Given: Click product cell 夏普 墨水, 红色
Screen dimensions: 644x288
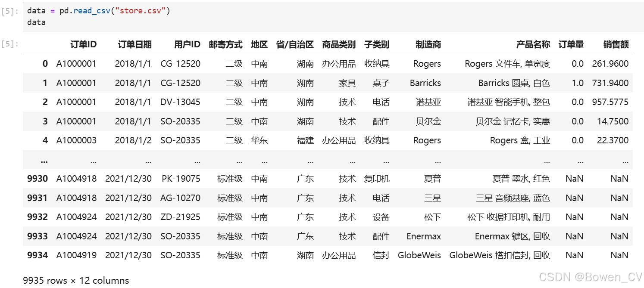Looking at the screenshot, I should coord(521,179).
